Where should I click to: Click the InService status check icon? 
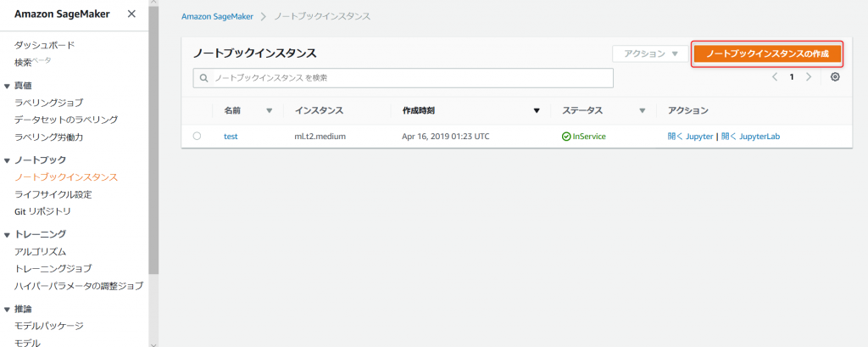pos(566,137)
